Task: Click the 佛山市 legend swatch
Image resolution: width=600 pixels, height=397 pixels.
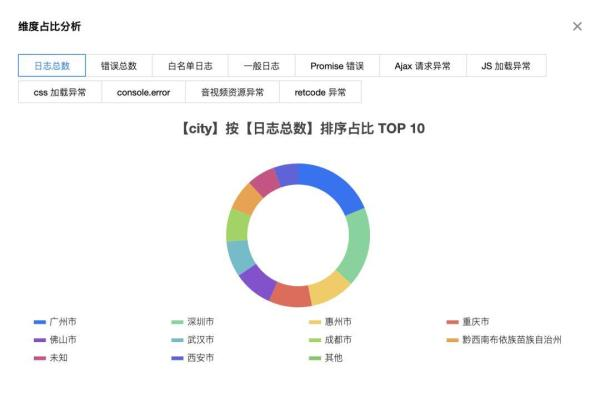Action: tap(40, 340)
